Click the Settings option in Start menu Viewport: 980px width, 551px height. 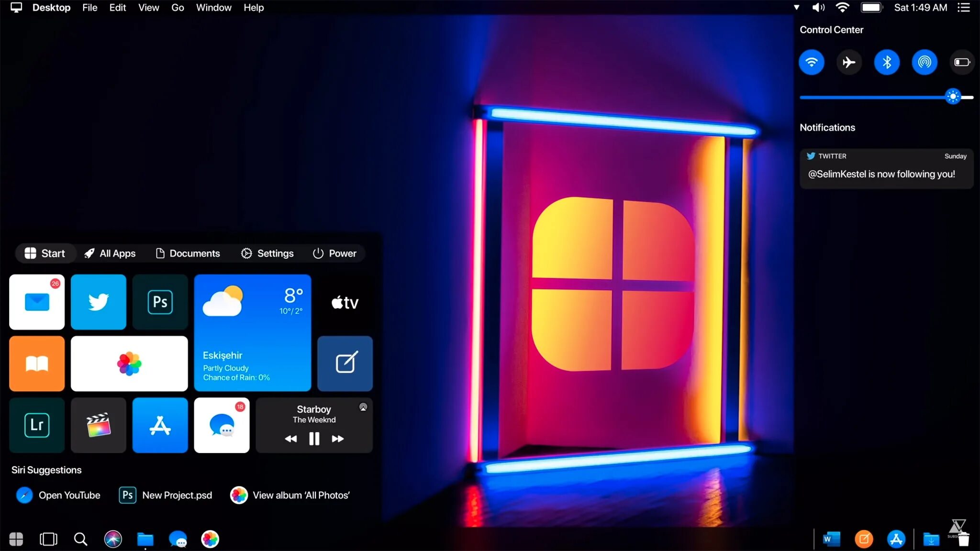coord(267,253)
